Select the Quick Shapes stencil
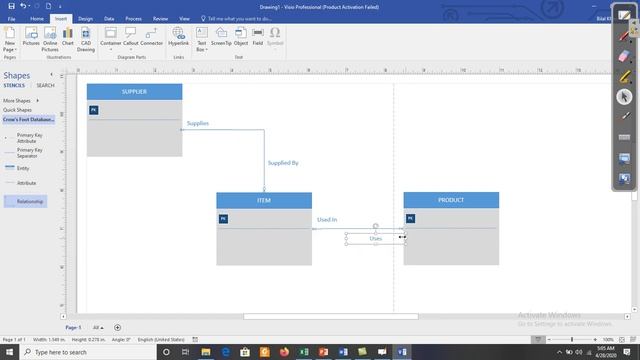640x360 pixels. point(17,110)
